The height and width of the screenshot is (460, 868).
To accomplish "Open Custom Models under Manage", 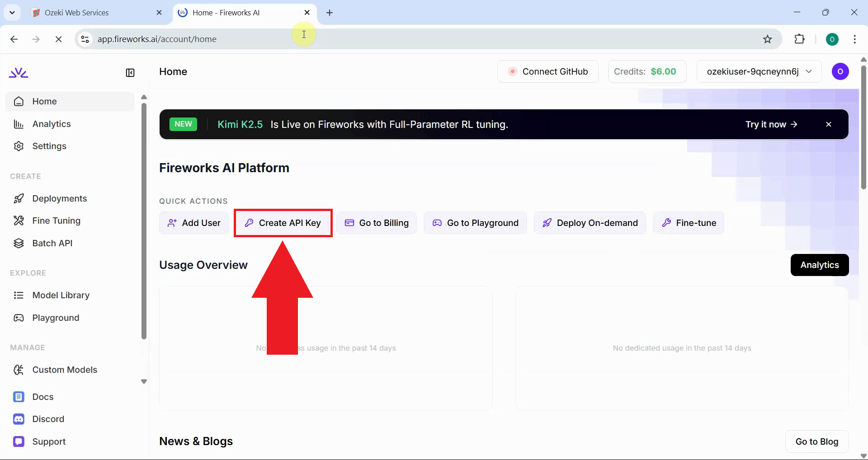I will (65, 370).
